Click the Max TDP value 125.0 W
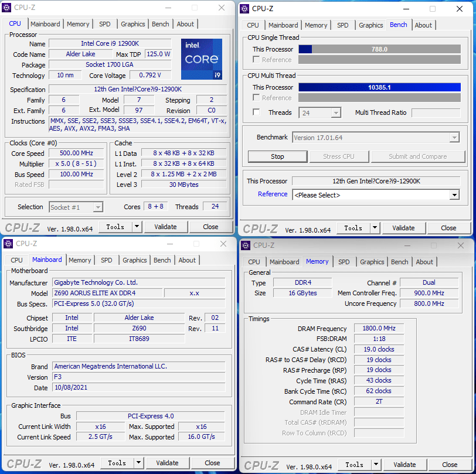 tap(158, 54)
